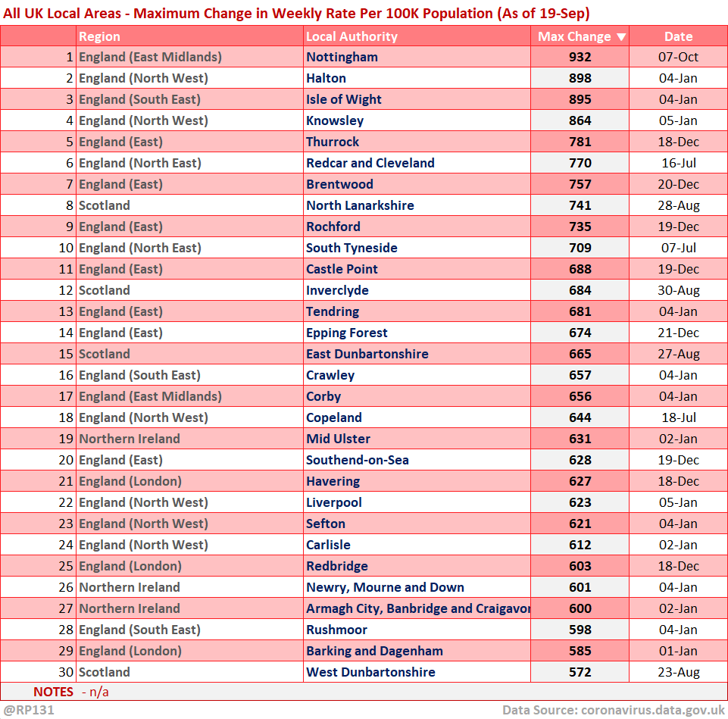Click the Max Change sort arrow
The height and width of the screenshot is (719, 728).
621,36
